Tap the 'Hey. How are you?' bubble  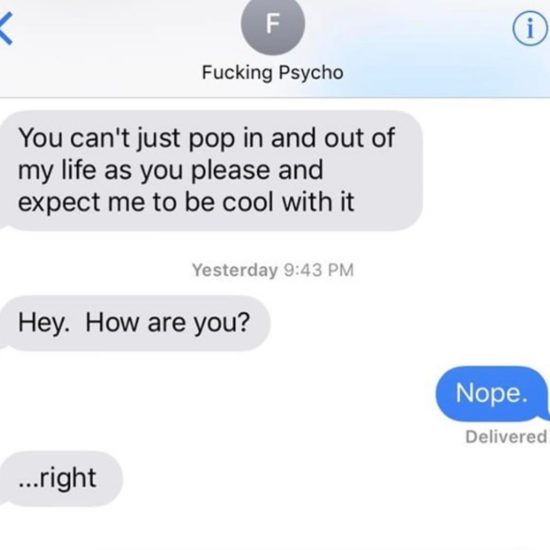135,323
